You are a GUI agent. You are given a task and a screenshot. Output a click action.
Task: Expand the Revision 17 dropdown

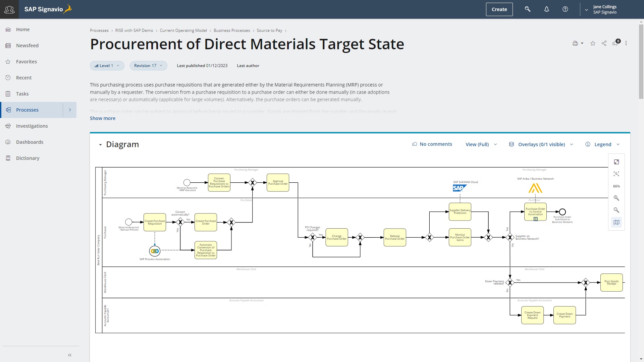[148, 66]
